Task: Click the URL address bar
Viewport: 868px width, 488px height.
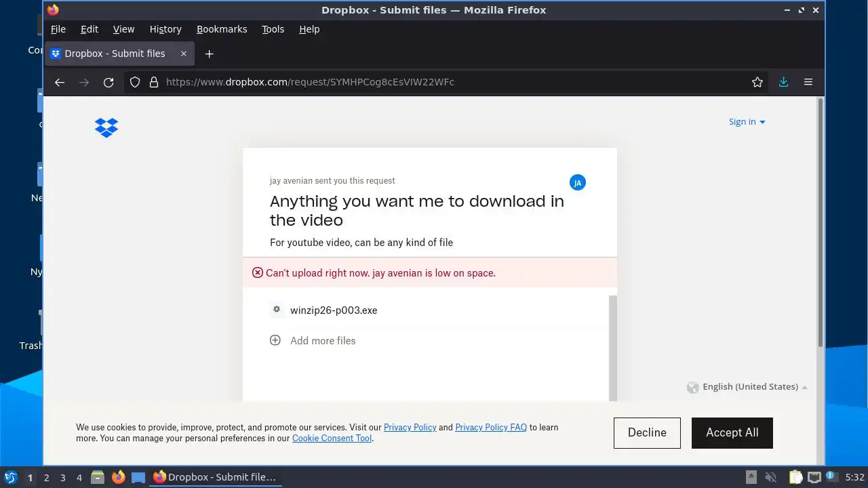Action: tap(448, 82)
